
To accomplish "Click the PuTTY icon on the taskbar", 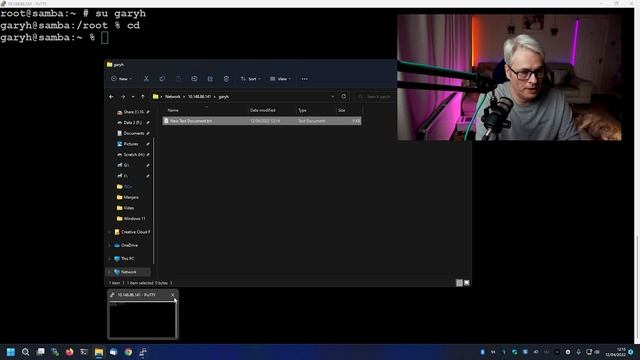I will tap(143, 352).
